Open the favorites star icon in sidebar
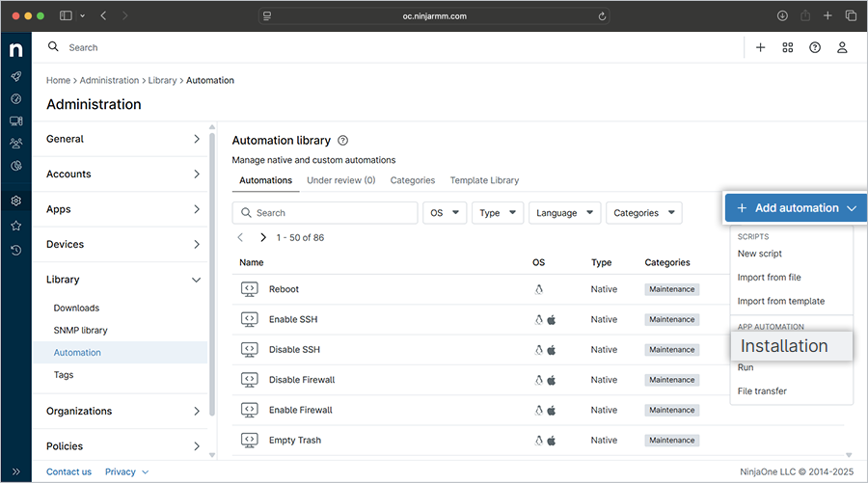The image size is (868, 483). 16,226
